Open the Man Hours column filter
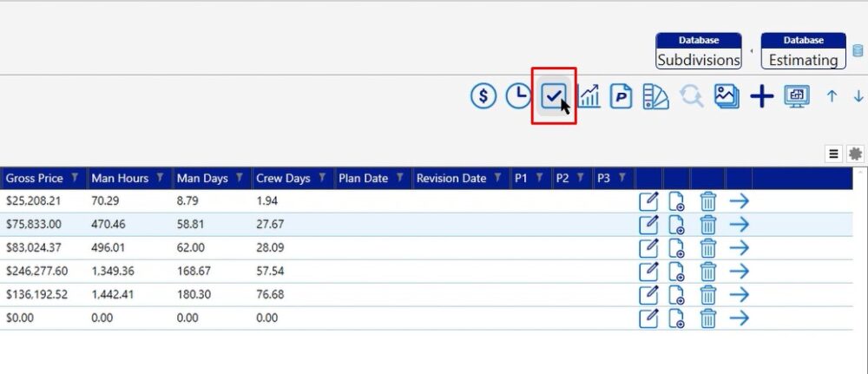The image size is (868, 374). (x=161, y=178)
